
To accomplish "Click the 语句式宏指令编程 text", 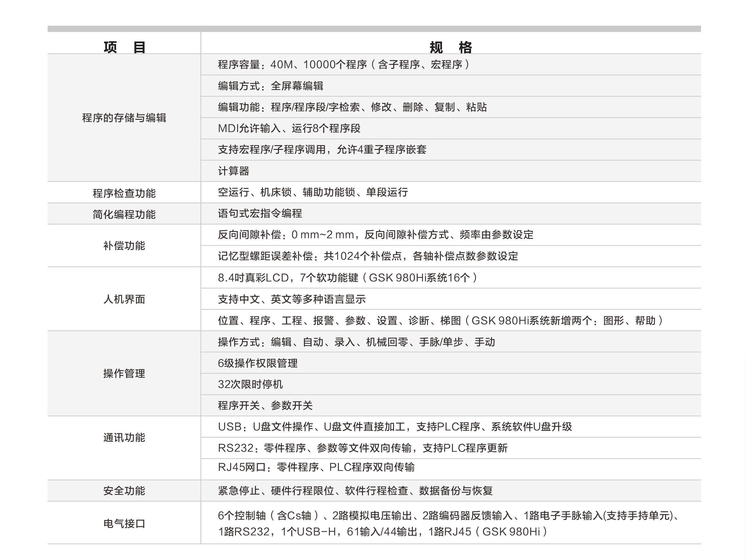I will pos(260,213).
